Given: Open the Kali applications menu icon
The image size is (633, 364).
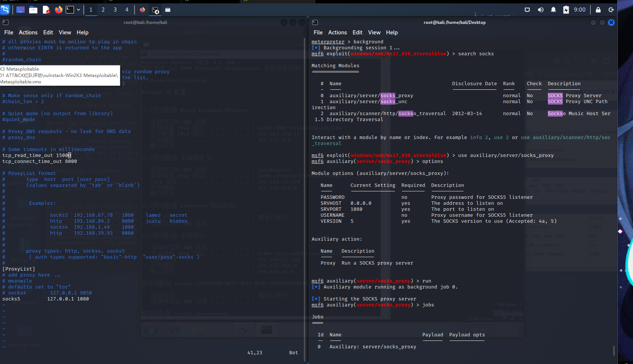Looking at the screenshot, I should (5, 10).
